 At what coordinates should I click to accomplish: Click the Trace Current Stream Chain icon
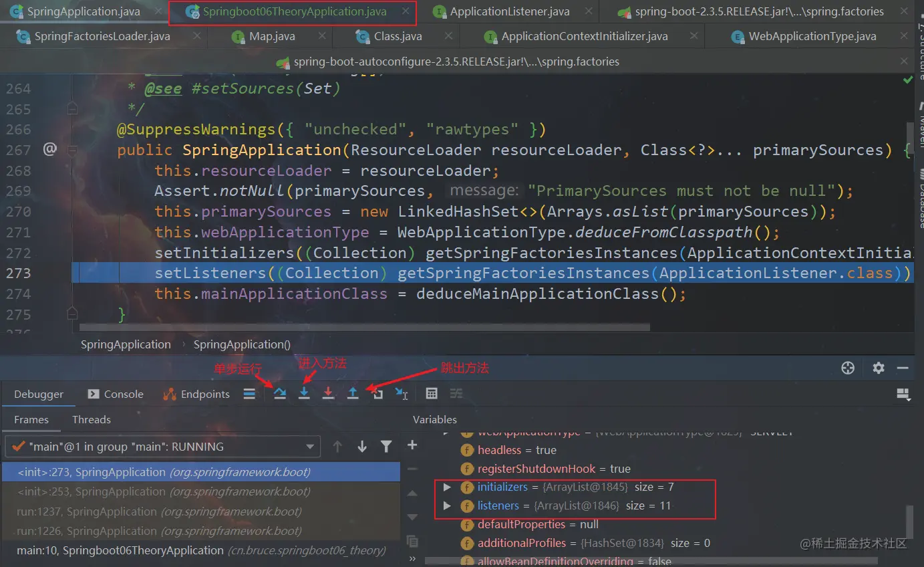click(456, 394)
